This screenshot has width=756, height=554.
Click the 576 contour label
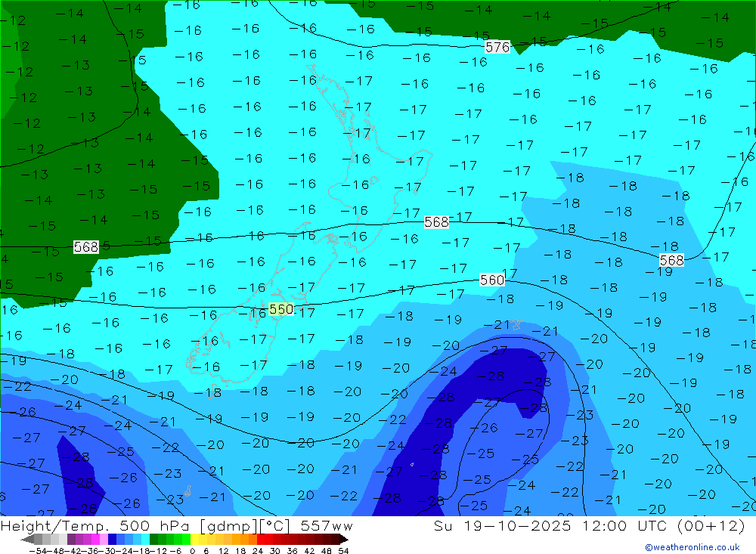(497, 48)
